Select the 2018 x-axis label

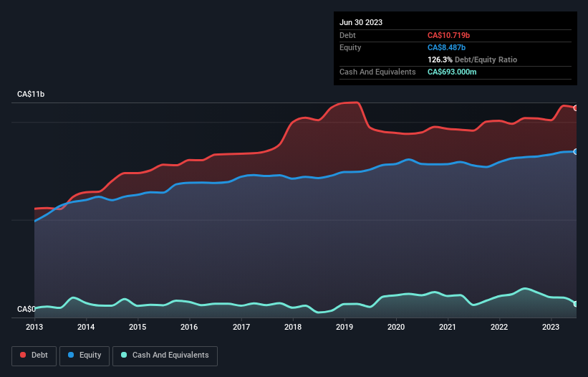(x=293, y=327)
